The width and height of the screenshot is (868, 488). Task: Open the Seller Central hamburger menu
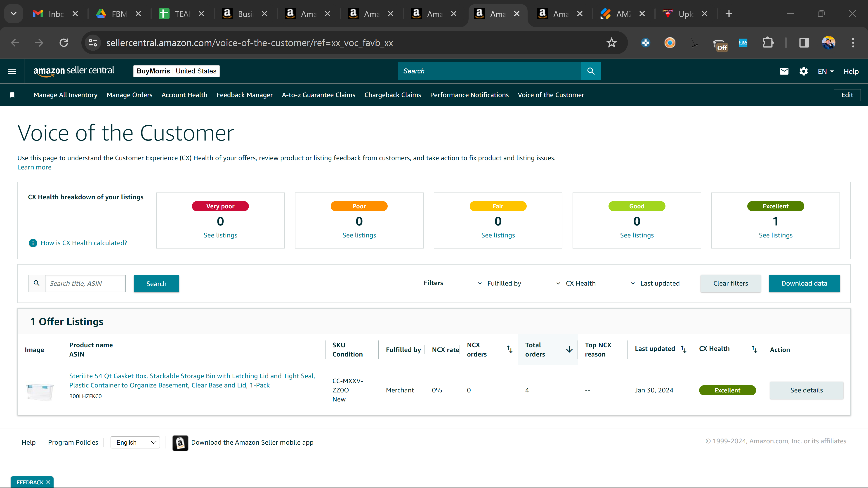click(x=12, y=71)
